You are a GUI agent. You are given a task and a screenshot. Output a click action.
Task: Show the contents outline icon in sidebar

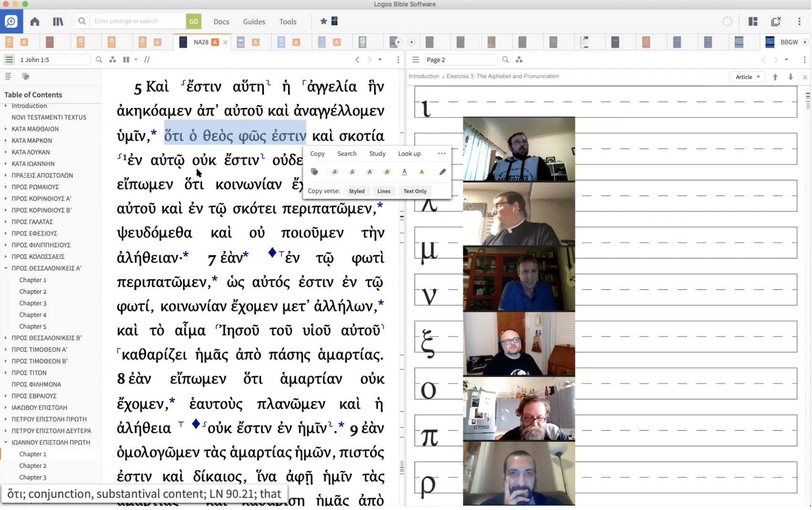pyautogui.click(x=8, y=76)
